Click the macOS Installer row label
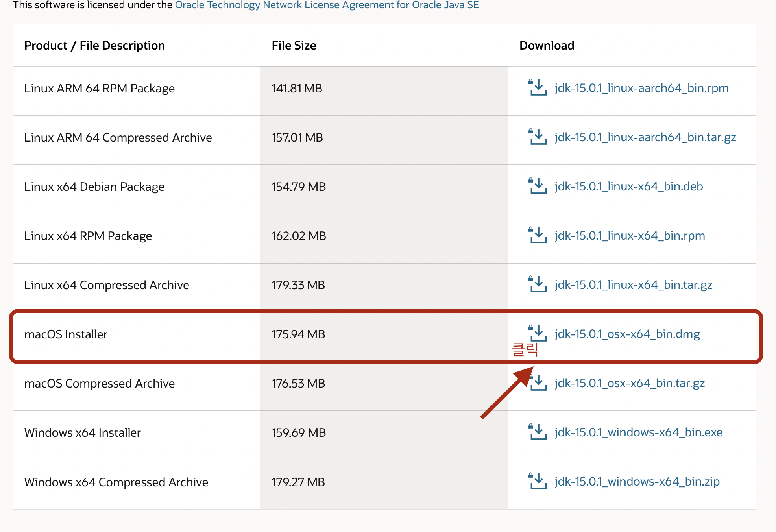Image resolution: width=776 pixels, height=532 pixels. click(66, 334)
